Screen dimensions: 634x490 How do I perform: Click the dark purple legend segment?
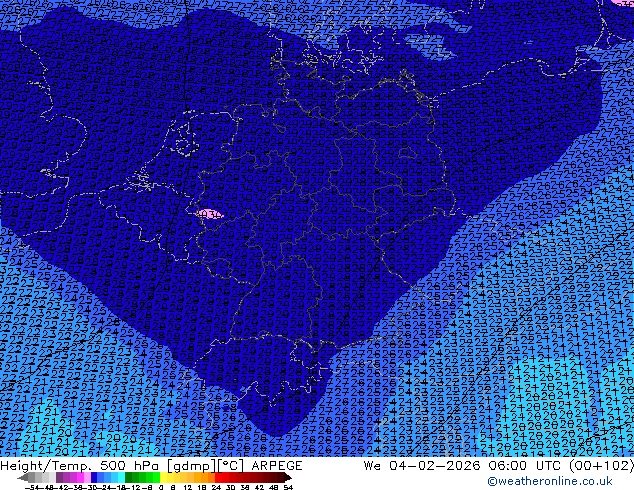click(59, 478)
